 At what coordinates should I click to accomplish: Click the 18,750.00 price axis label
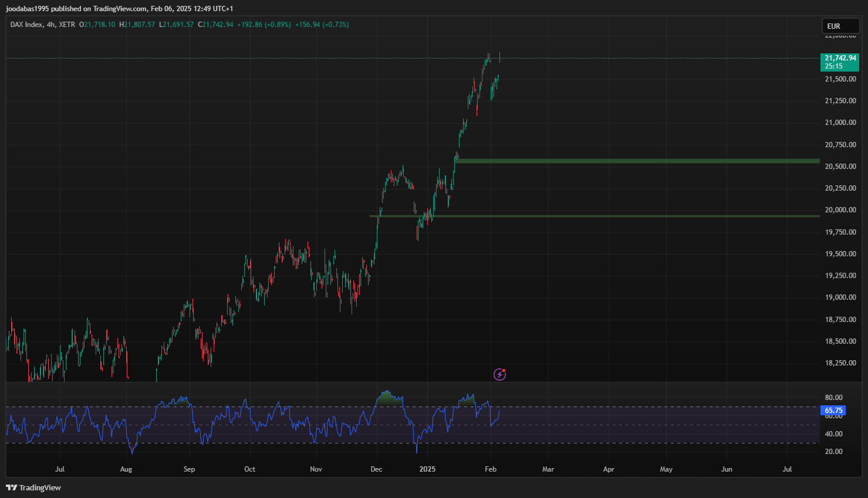pyautogui.click(x=840, y=320)
